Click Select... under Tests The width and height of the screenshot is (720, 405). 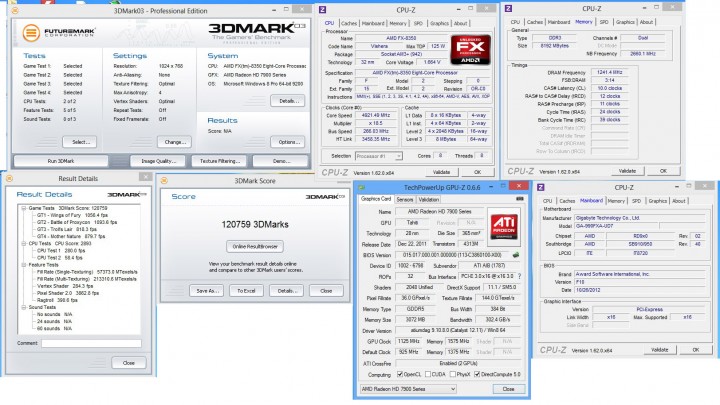pos(80,142)
